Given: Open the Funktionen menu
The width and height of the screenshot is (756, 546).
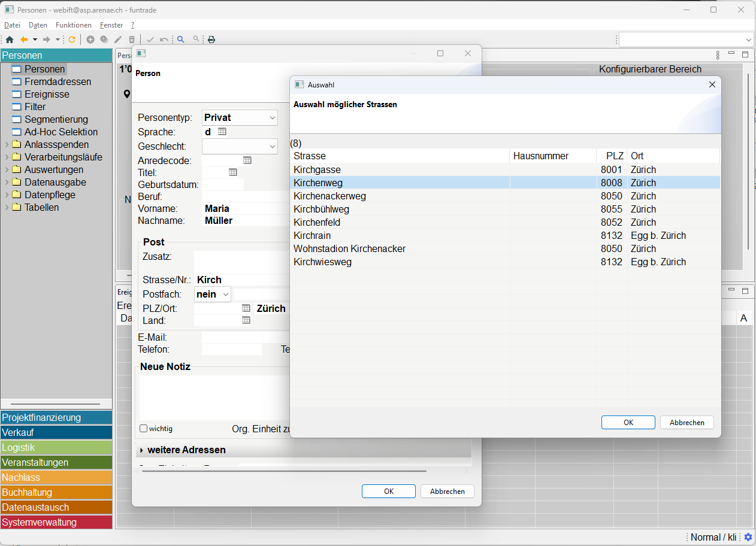Looking at the screenshot, I should tap(73, 25).
